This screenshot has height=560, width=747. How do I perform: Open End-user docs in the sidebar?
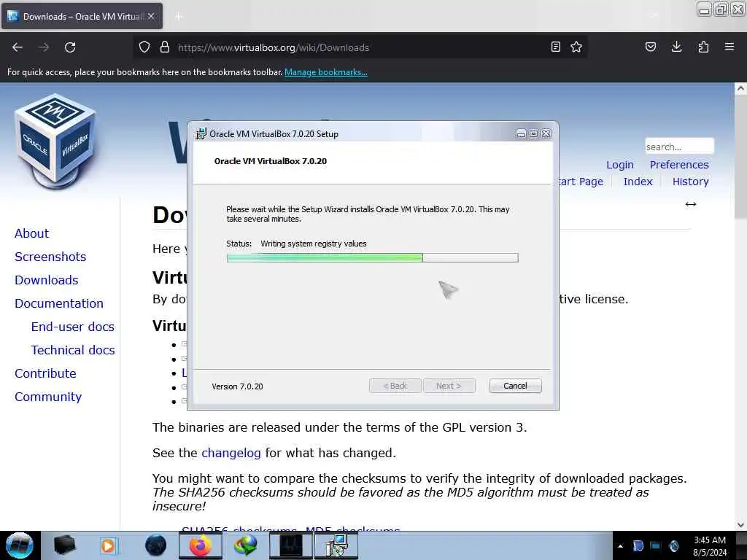point(73,327)
